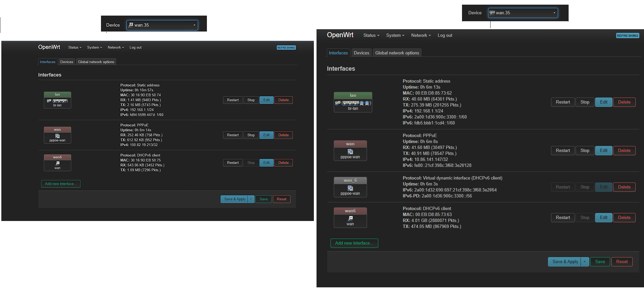Open Global network options tab on left
Viewport: 644px width, 291px height.
(x=96, y=62)
